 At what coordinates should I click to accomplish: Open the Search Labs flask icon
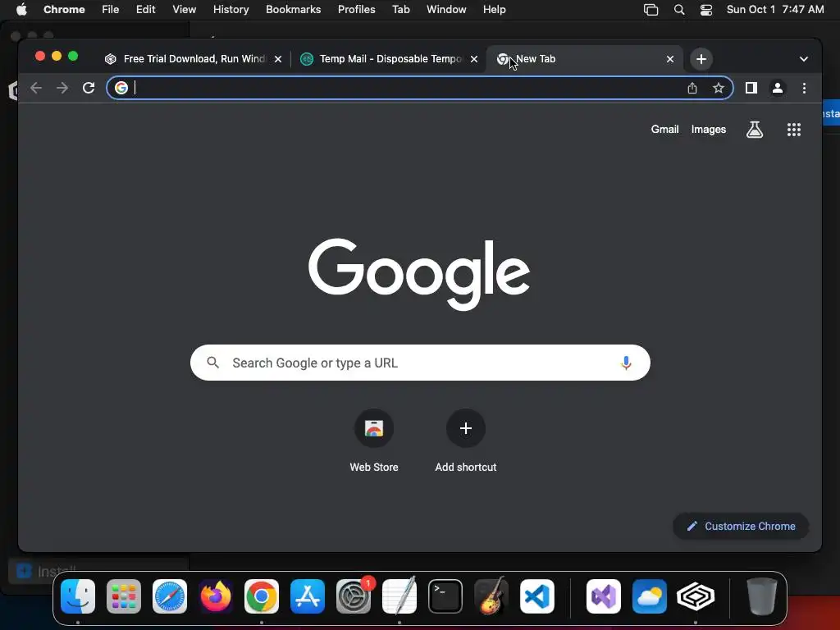755,129
